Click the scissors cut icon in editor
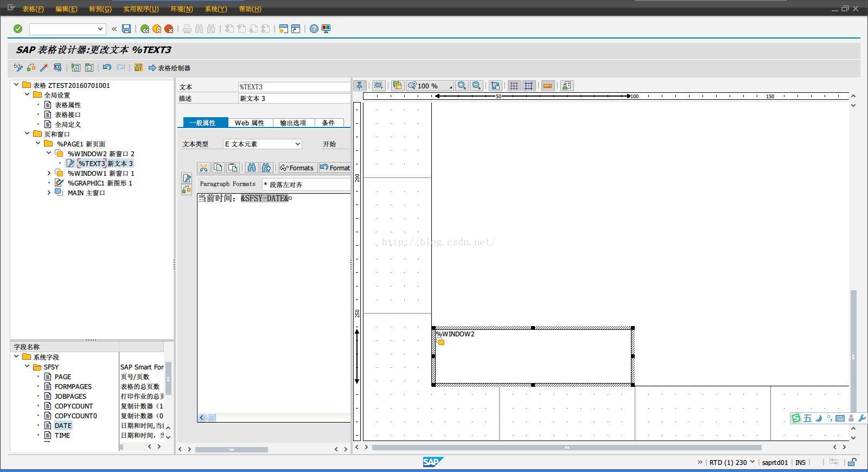 click(204, 168)
